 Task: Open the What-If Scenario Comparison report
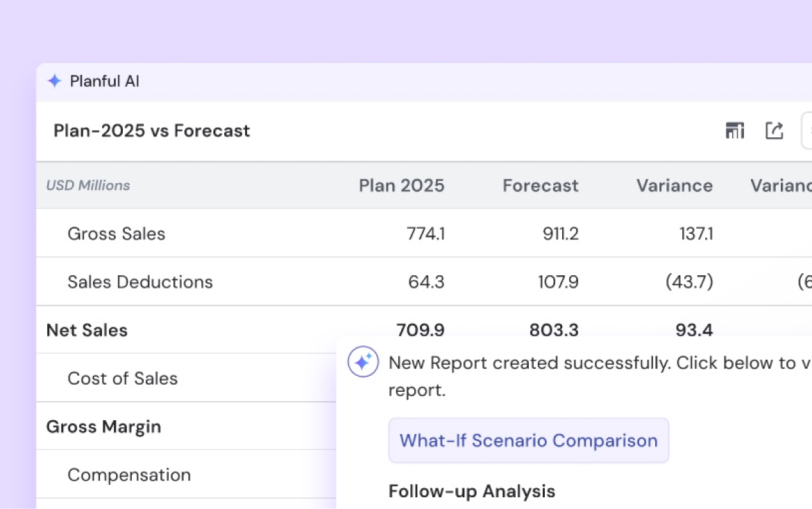point(528,440)
